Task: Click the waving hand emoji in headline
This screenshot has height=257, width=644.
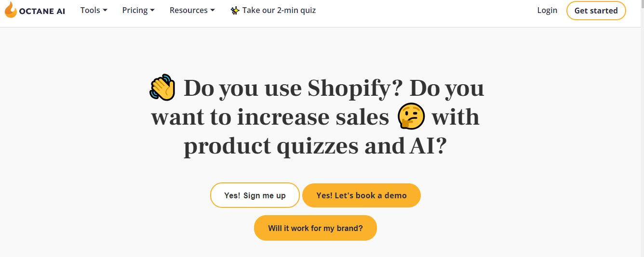Action: (162, 88)
